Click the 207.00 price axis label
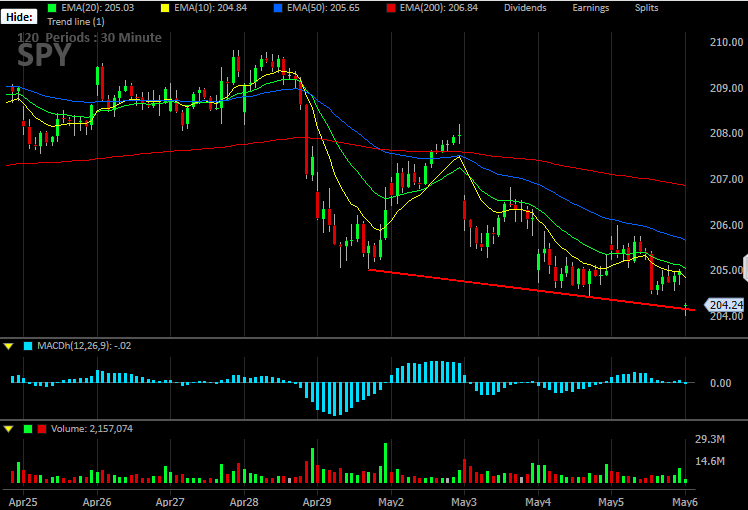The width and height of the screenshot is (748, 510). [x=727, y=179]
